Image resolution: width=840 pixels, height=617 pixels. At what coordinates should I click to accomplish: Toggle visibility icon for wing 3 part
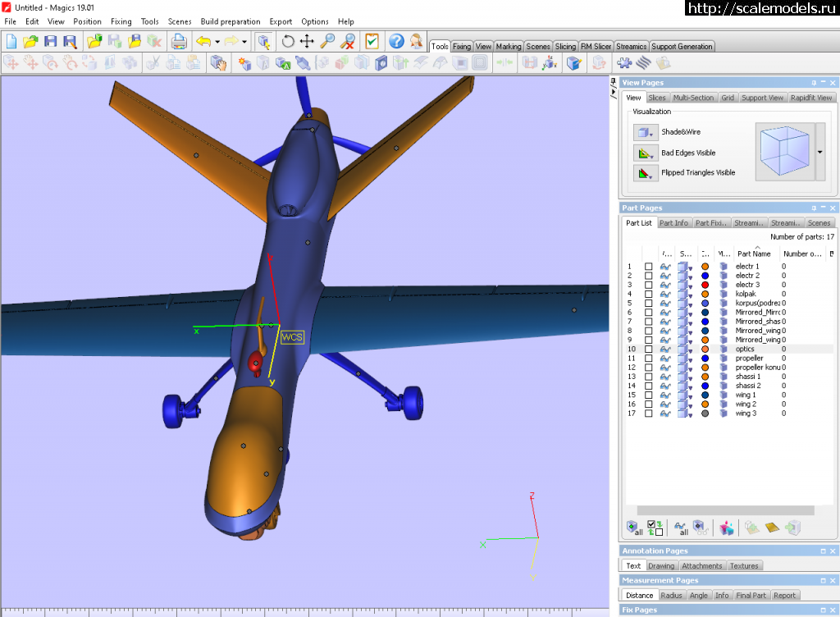pos(665,414)
